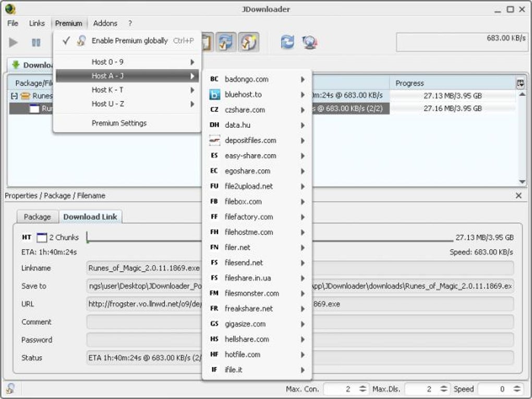
Task: Start downloads with the play button
Action: pos(13,42)
